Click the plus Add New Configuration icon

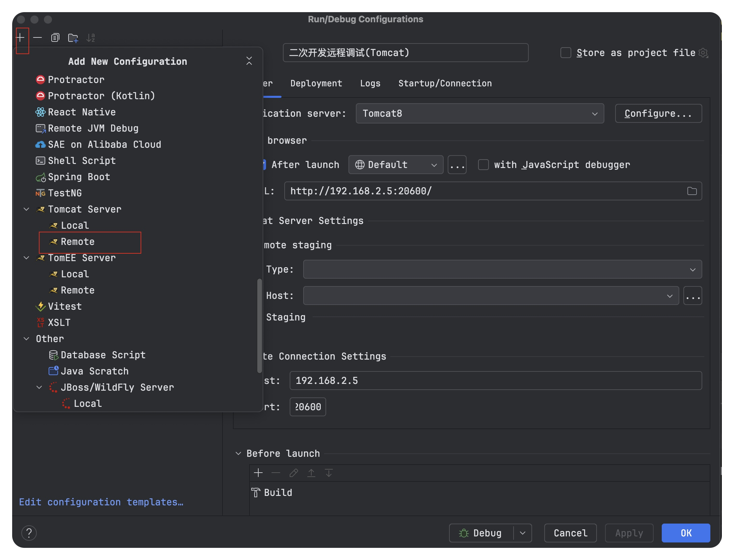[x=21, y=37]
